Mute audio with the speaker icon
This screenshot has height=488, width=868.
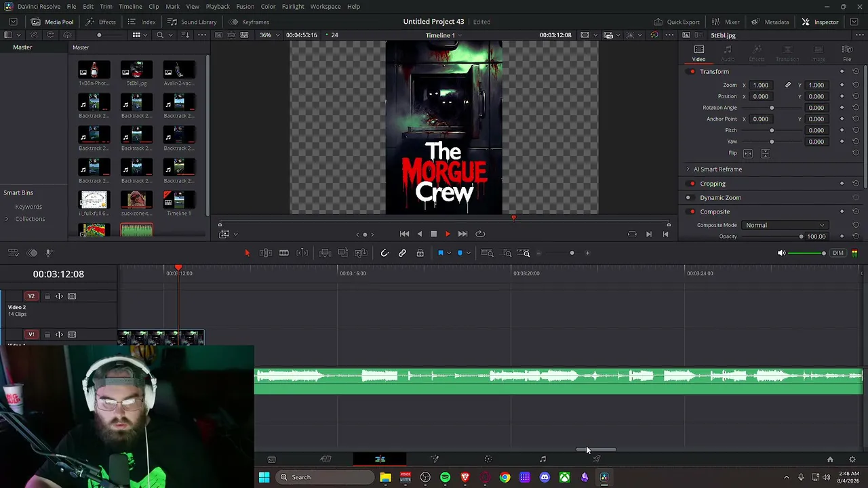click(781, 253)
